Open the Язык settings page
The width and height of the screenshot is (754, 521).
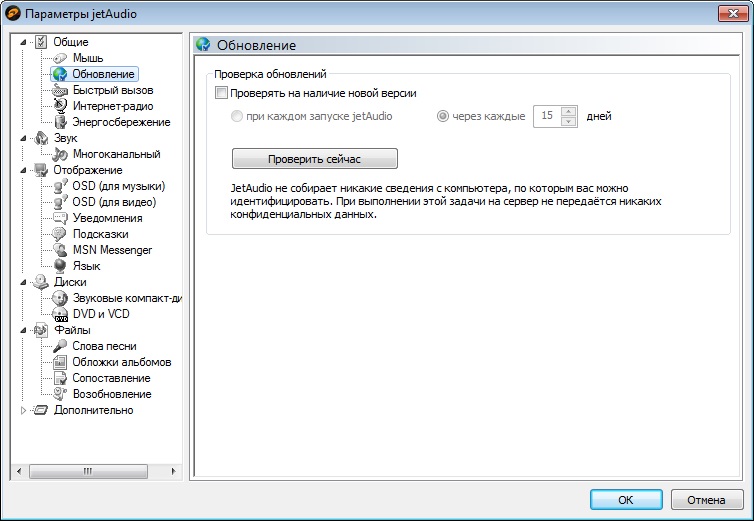coord(87,266)
